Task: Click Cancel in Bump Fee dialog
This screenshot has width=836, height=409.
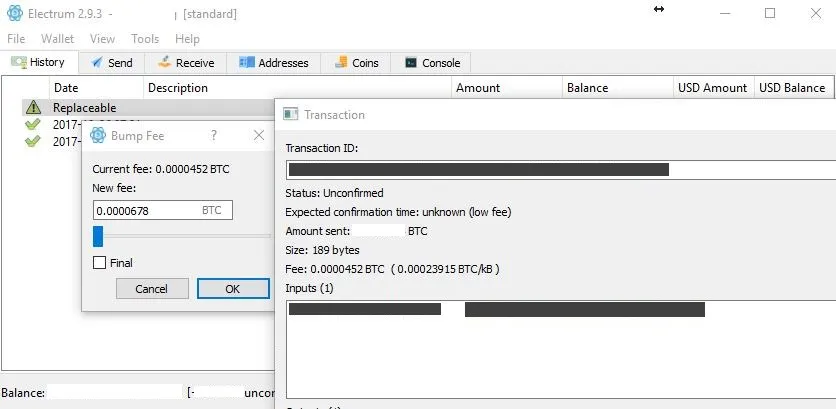Action: [152, 288]
